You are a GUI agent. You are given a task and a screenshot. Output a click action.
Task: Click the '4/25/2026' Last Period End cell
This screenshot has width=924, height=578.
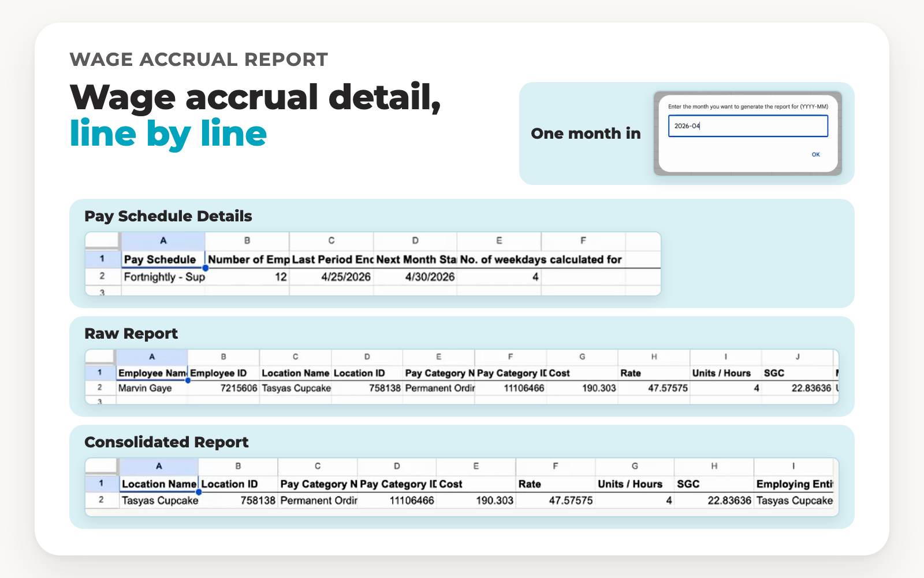(x=331, y=277)
